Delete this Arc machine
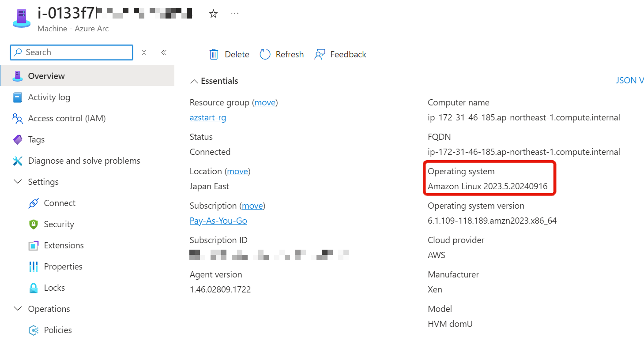This screenshot has height=337, width=644. 229,54
